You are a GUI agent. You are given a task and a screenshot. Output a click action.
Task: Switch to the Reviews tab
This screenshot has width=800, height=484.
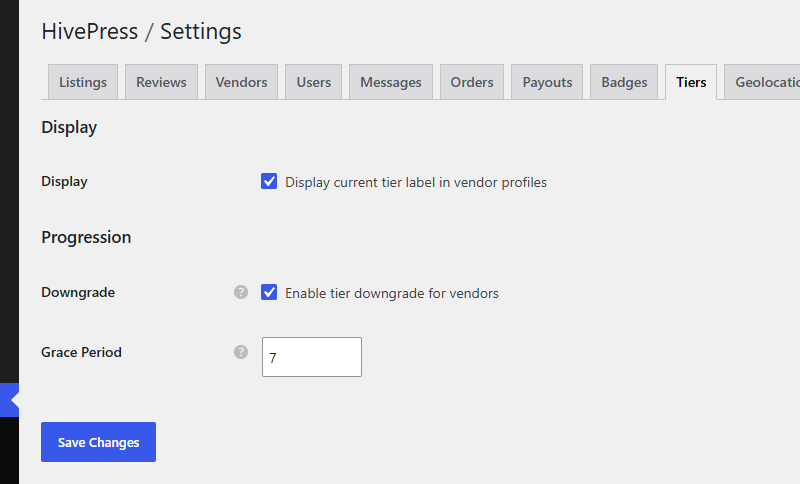(161, 82)
